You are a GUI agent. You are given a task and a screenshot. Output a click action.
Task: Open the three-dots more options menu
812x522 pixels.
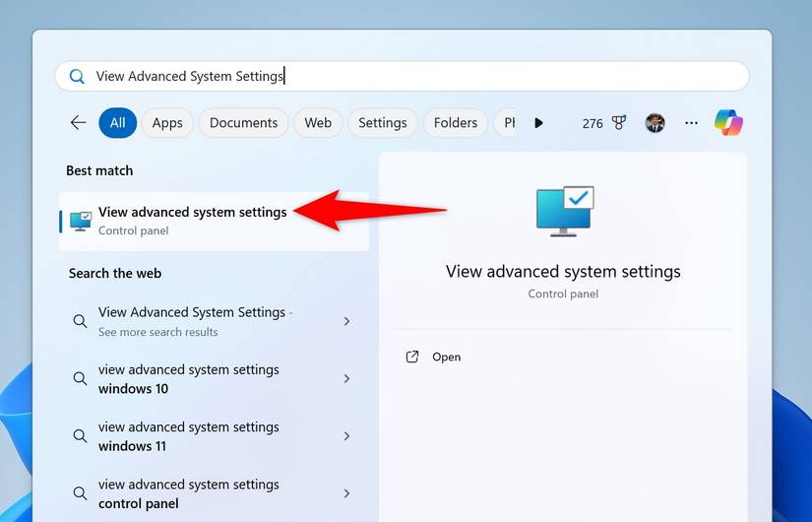click(x=691, y=123)
